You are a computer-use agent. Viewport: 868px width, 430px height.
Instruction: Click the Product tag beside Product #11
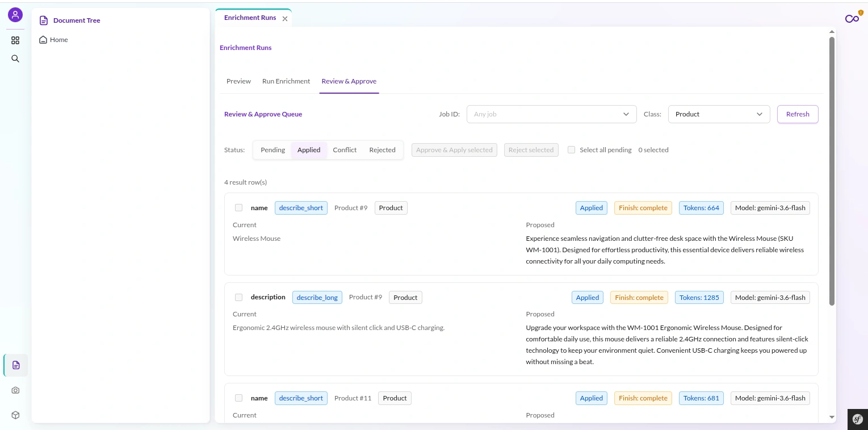click(395, 398)
